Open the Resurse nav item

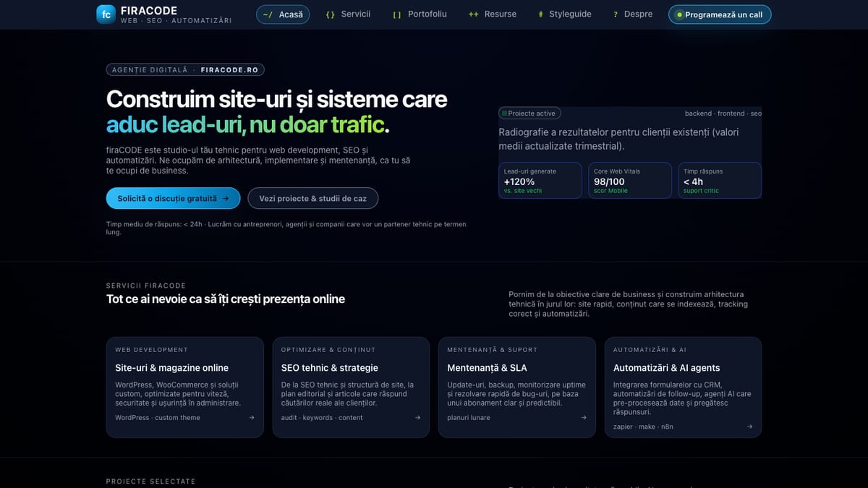[x=493, y=14]
